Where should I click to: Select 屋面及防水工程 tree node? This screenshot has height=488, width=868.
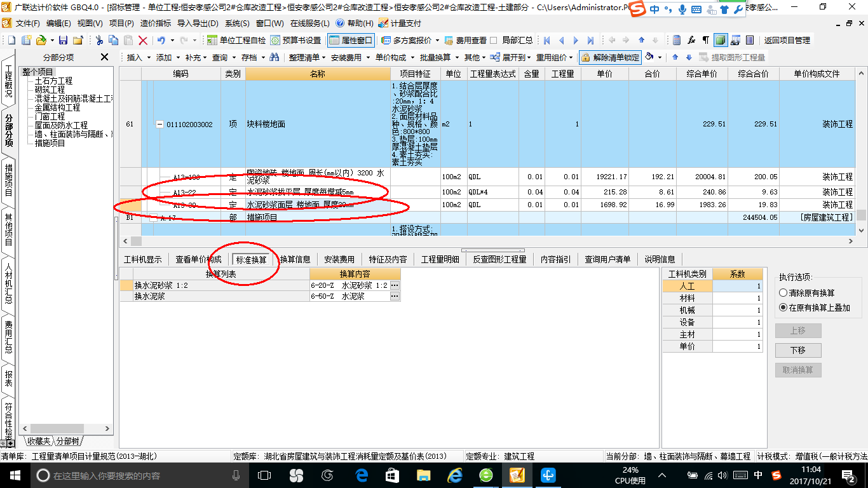[61, 125]
